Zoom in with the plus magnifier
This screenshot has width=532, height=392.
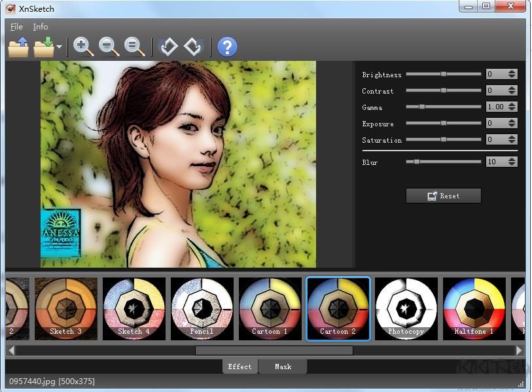coord(84,47)
